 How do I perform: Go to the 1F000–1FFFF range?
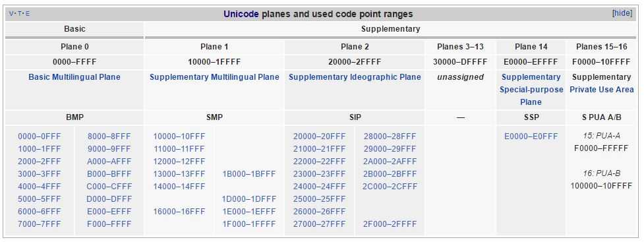[249, 224]
